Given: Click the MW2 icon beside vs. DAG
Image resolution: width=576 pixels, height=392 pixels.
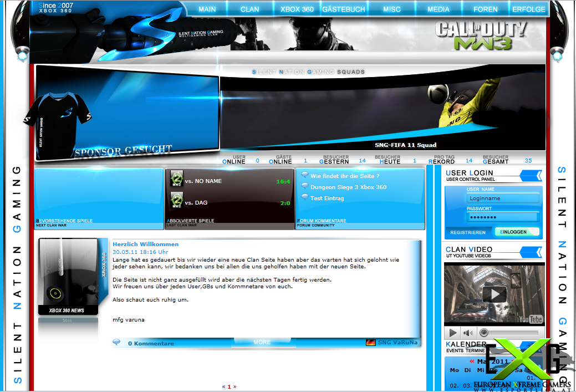Looking at the screenshot, I should (x=177, y=201).
